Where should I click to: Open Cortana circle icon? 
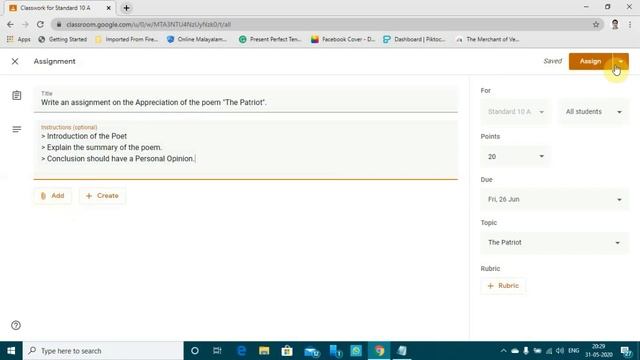tap(195, 351)
